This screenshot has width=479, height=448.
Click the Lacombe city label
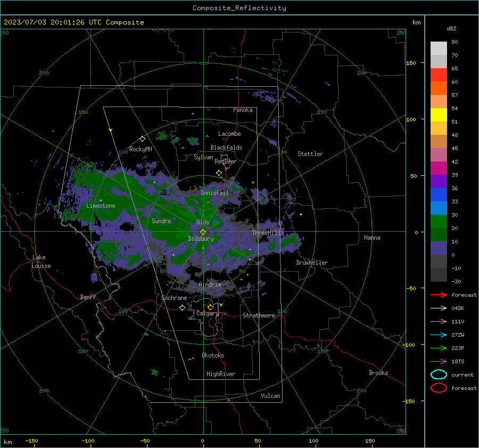pyautogui.click(x=229, y=134)
